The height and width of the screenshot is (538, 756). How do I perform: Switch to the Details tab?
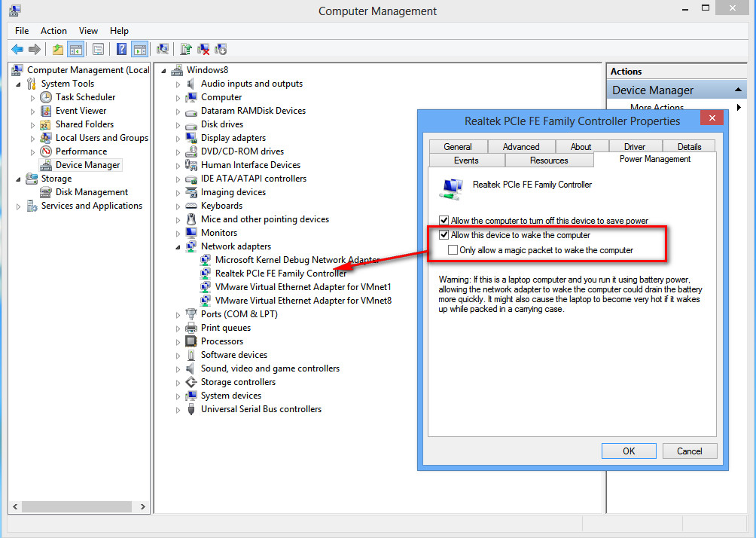tap(690, 147)
